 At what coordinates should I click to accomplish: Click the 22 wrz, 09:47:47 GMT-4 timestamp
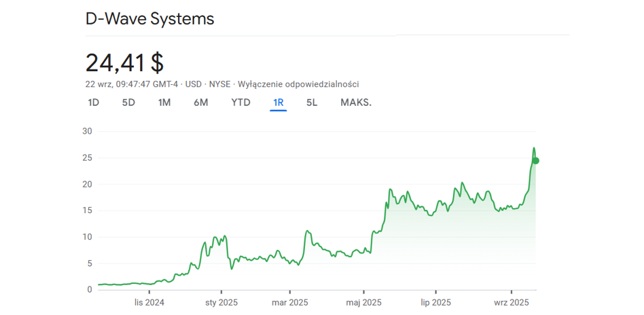tap(131, 84)
